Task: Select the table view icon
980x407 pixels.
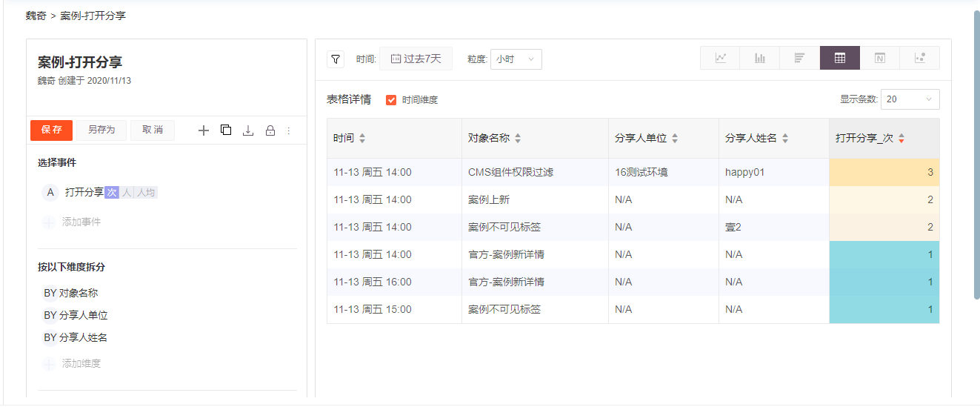Action: point(840,58)
